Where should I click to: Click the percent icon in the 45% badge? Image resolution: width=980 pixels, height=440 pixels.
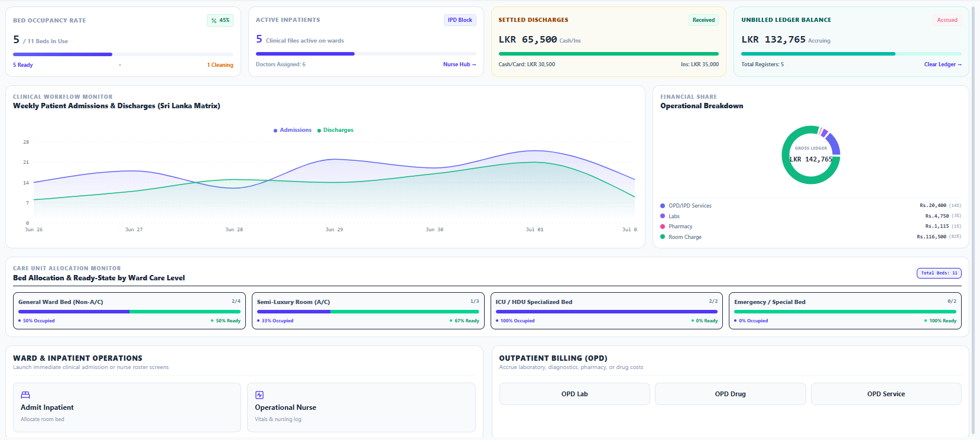[x=214, y=21]
